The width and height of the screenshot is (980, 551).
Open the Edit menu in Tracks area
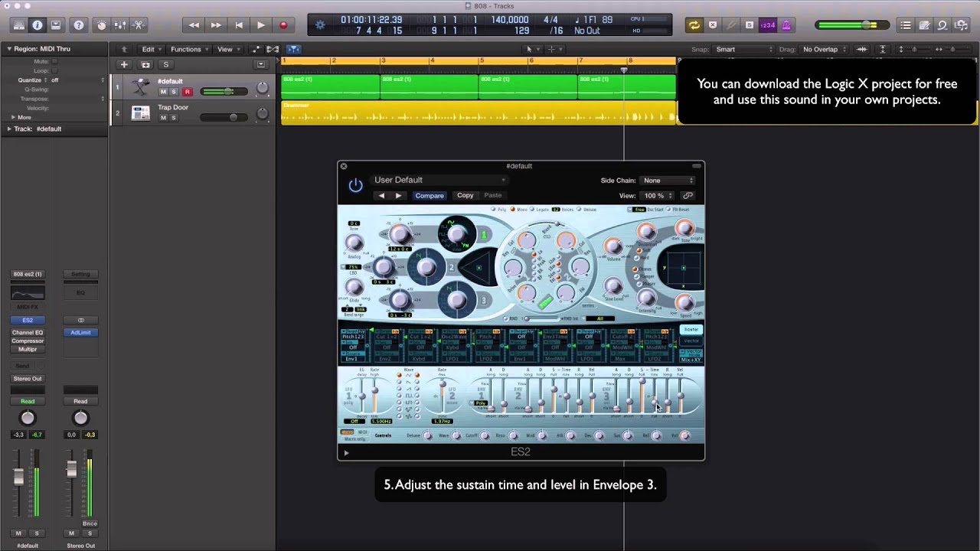click(x=151, y=49)
